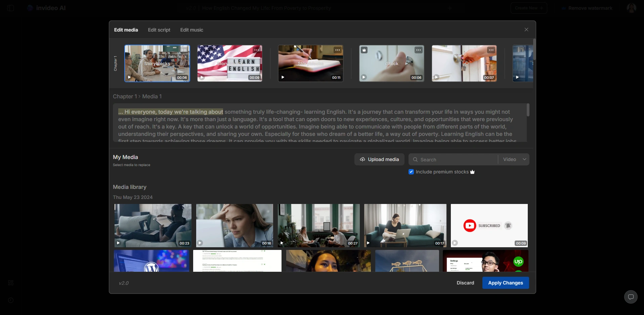644x315 pixels.
Task: Open options menu on iStock clip
Action: point(418,50)
